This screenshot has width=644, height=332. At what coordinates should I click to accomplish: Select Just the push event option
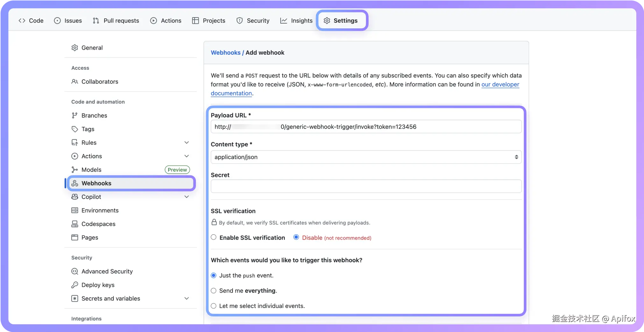[214, 275]
